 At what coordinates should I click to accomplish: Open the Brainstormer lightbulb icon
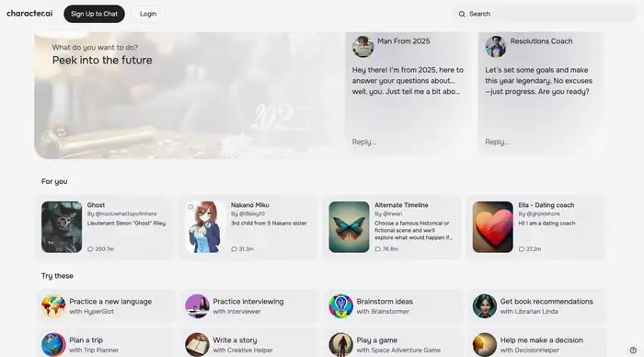(341, 306)
